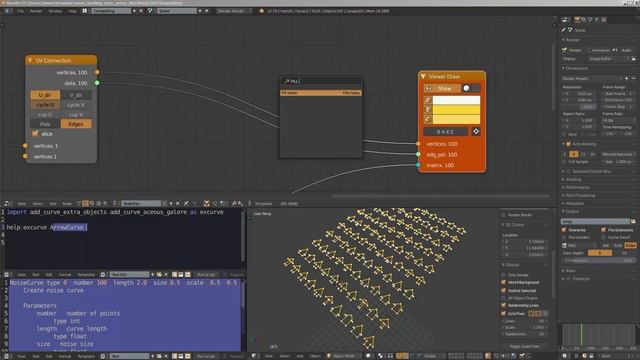Screen dimensions: 640x360
Task: Click the eye icon in Viewer Draw node
Action: pyautogui.click(x=429, y=88)
